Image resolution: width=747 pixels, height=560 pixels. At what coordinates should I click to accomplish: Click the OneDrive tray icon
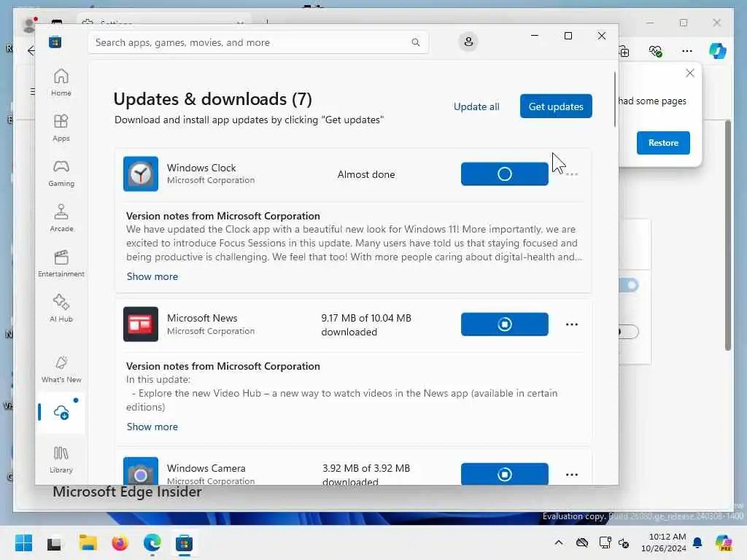click(581, 542)
